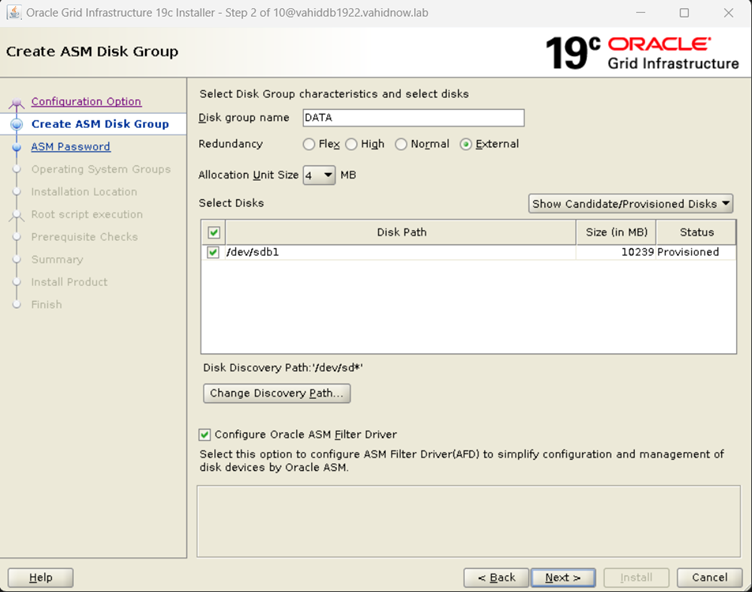Select External redundancy option

click(x=466, y=144)
